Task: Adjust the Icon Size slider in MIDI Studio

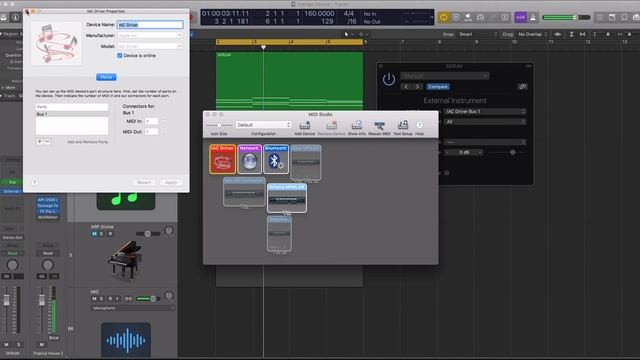Action: click(x=219, y=125)
